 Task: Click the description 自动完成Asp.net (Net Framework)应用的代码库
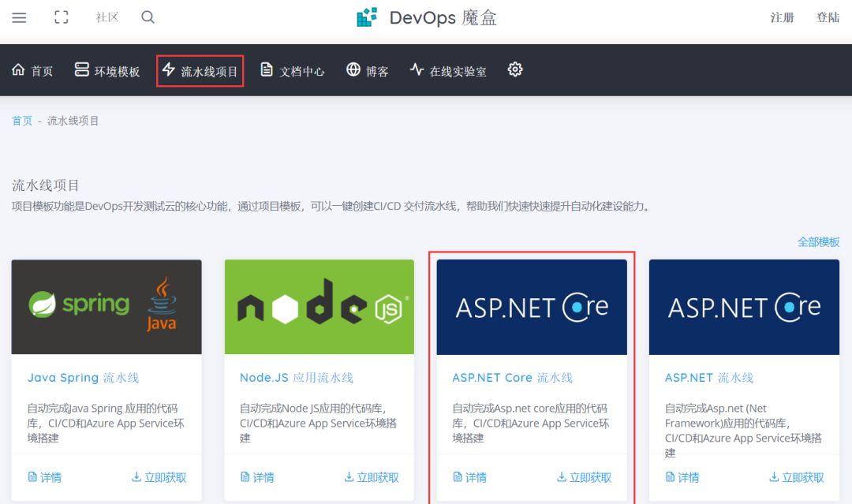click(x=743, y=430)
